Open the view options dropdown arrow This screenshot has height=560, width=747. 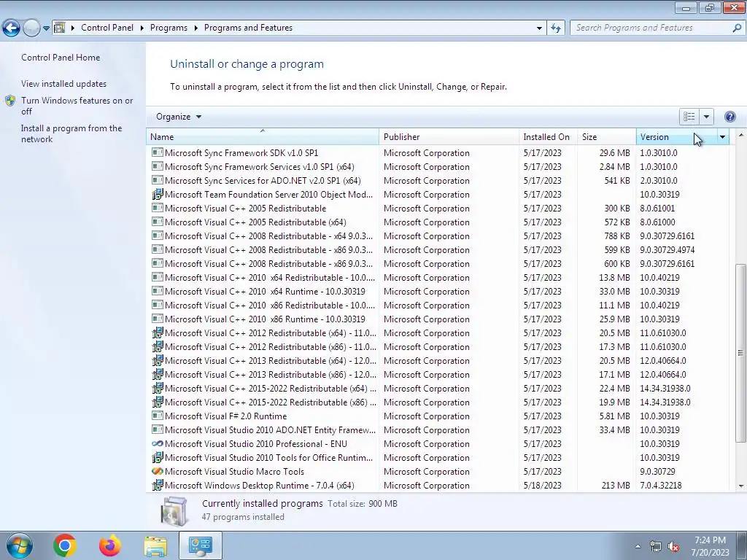tap(706, 117)
